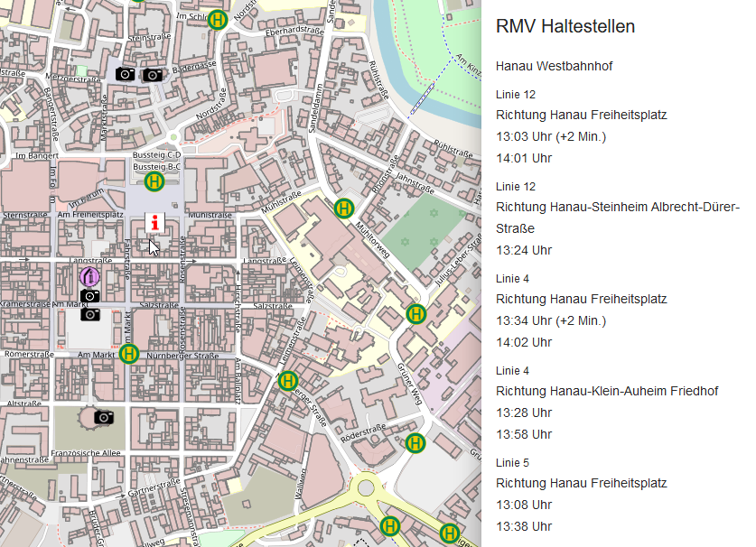
Task: Click Richtung Hanau-Steinheim Albrecht-Dürer-Straße
Action: pos(618,218)
